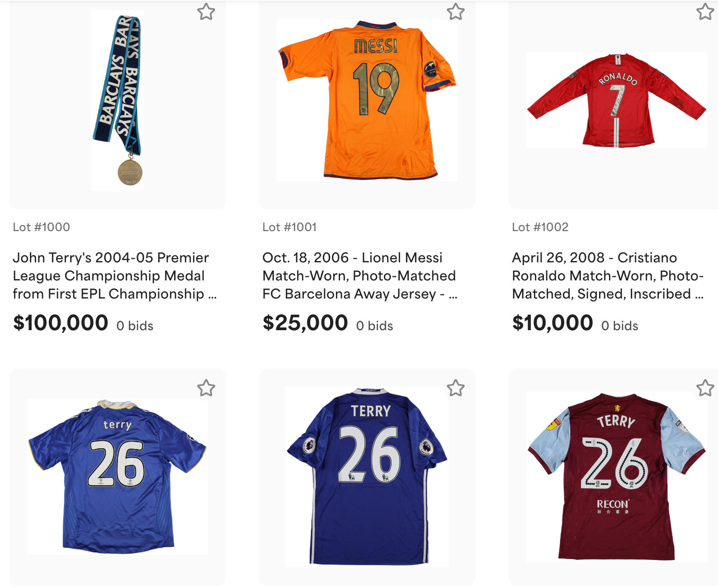Star the John Terry Championship Medal lot
718x588 pixels.
(206, 12)
